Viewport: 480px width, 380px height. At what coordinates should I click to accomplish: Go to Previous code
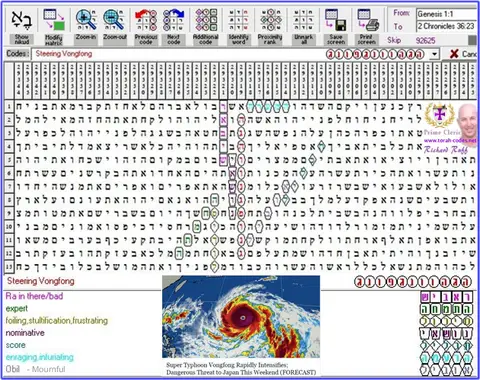tap(146, 20)
